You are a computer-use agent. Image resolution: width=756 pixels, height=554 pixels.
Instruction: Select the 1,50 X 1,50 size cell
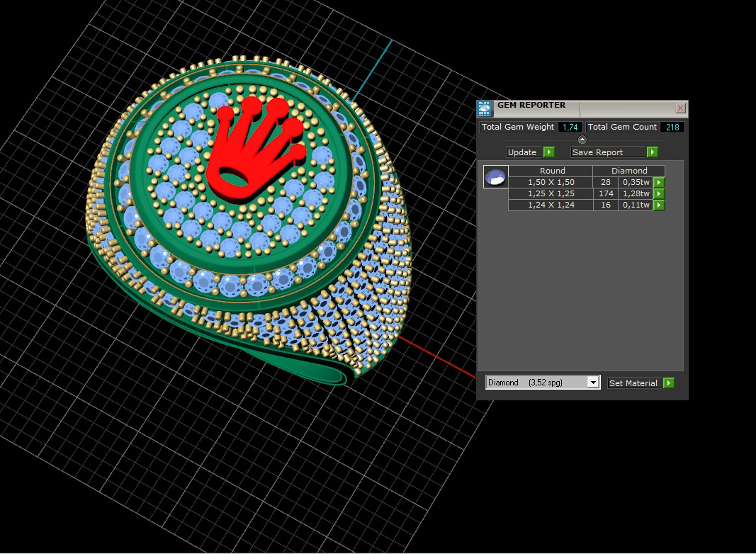(551, 182)
